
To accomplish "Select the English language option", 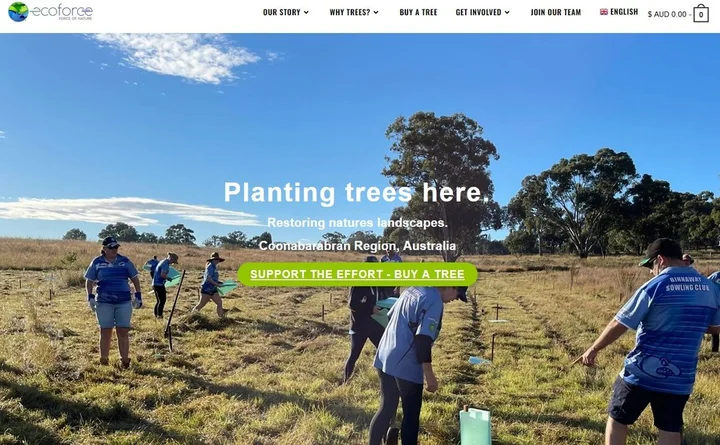I will (624, 12).
